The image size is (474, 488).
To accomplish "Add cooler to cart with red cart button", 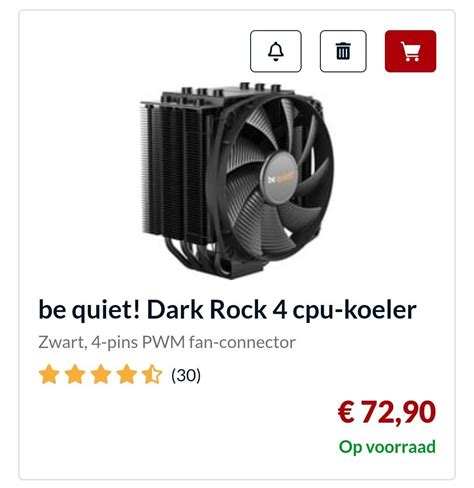I will [x=410, y=51].
